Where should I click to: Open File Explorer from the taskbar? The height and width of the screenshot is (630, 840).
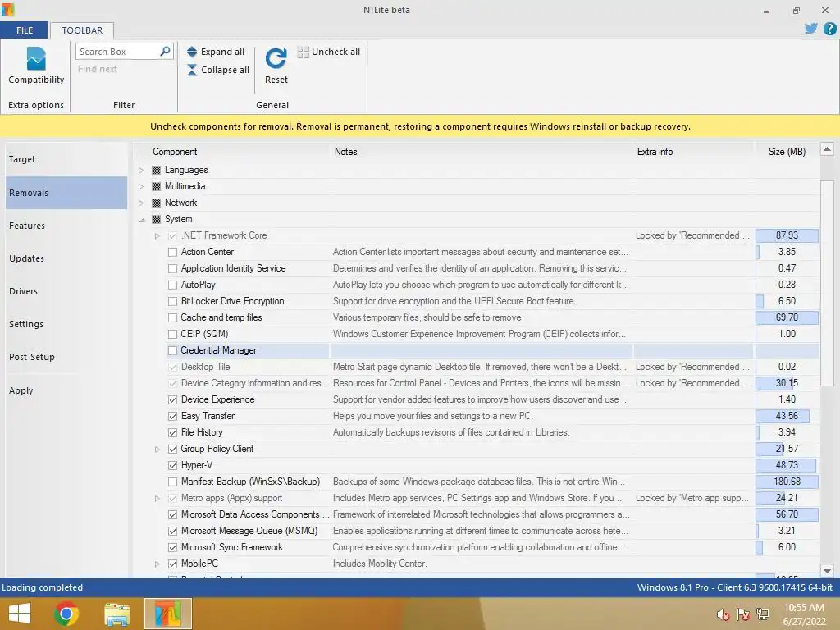click(x=116, y=614)
